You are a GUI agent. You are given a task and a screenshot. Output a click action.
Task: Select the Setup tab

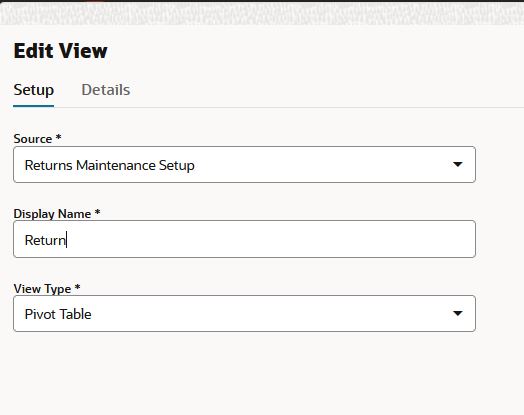pos(33,90)
